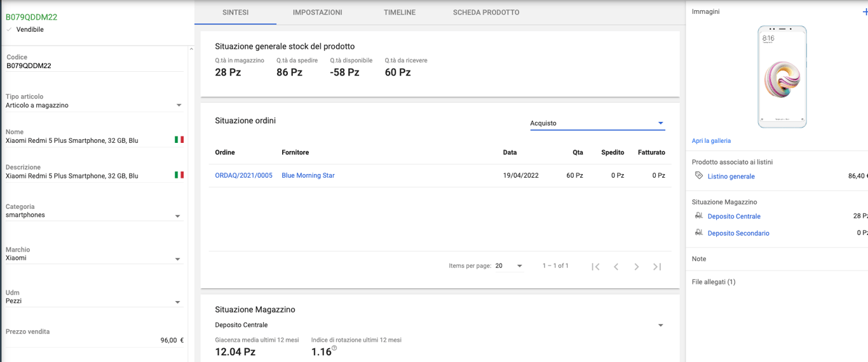Toggle the Vendibile checkmark
This screenshot has height=362, width=868.
coord(9,30)
